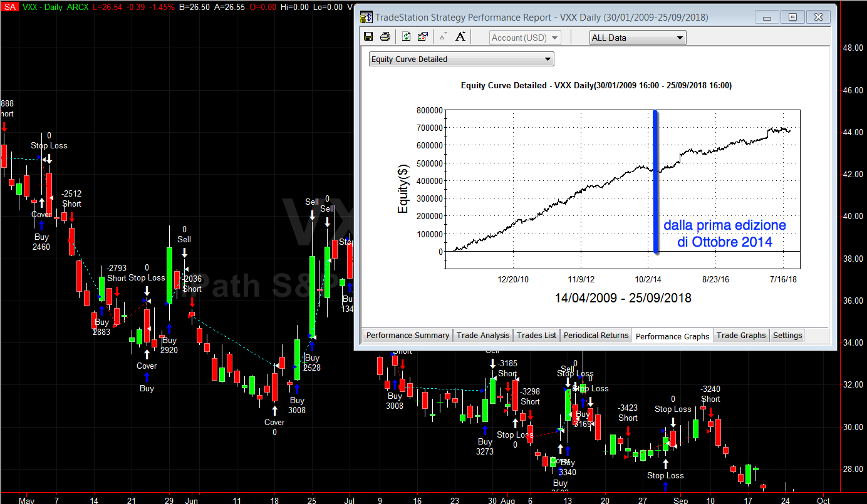867x504 pixels.
Task: Open the Account (USD) dropdown
Action: point(525,38)
